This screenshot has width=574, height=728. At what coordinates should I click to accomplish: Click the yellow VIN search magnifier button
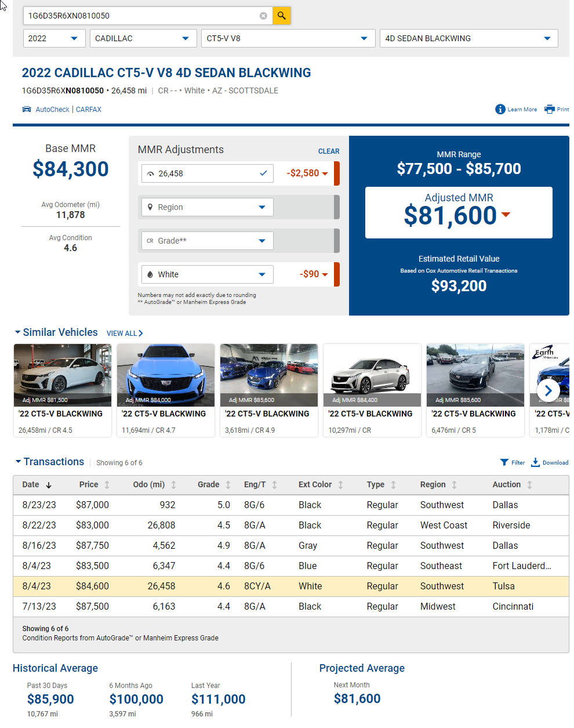point(281,16)
